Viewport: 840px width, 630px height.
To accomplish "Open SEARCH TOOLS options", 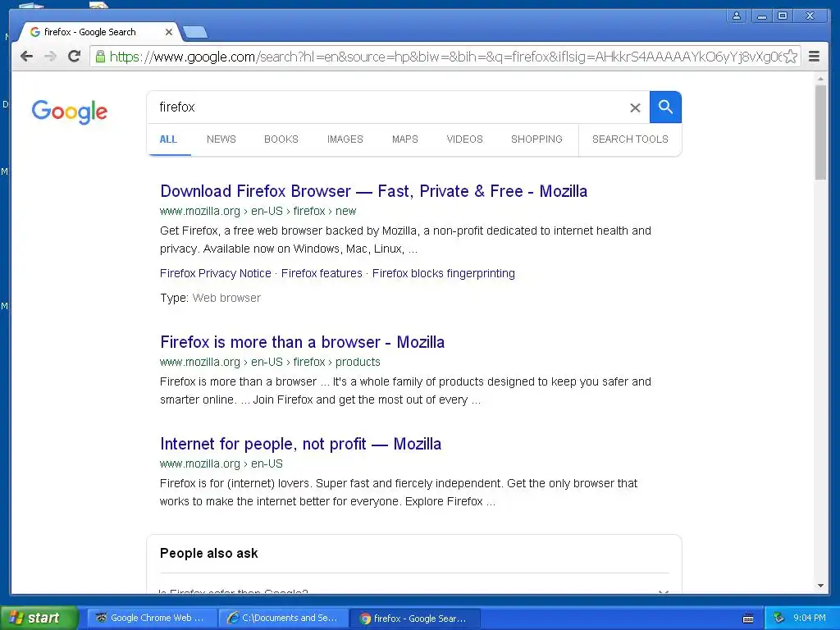I will pos(630,139).
